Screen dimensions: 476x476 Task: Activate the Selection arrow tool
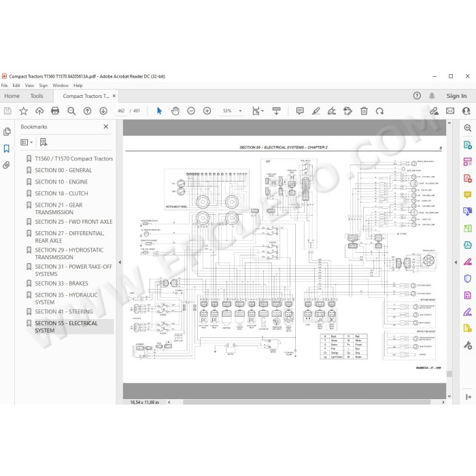click(159, 111)
